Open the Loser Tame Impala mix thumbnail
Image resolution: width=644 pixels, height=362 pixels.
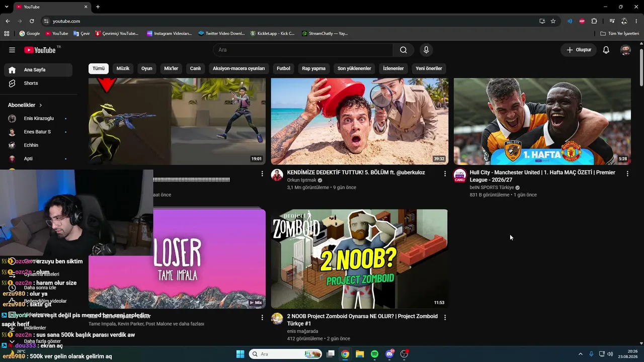click(x=209, y=259)
